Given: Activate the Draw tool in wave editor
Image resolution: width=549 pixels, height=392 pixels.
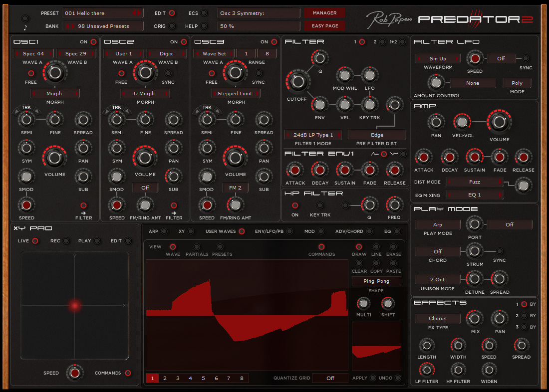Looking at the screenshot, I should tap(359, 246).
